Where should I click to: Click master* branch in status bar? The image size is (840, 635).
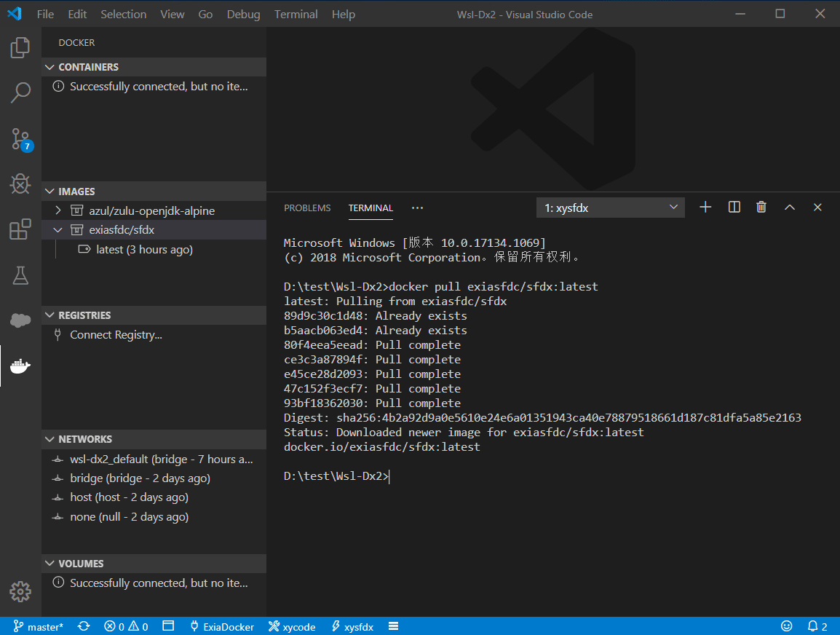click(x=38, y=626)
